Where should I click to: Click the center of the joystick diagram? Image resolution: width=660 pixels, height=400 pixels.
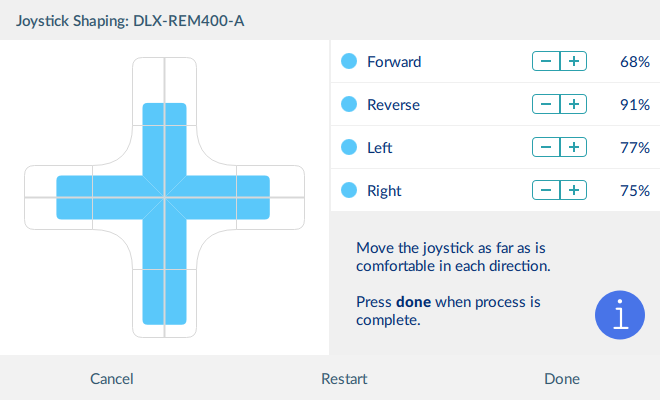tap(164, 197)
